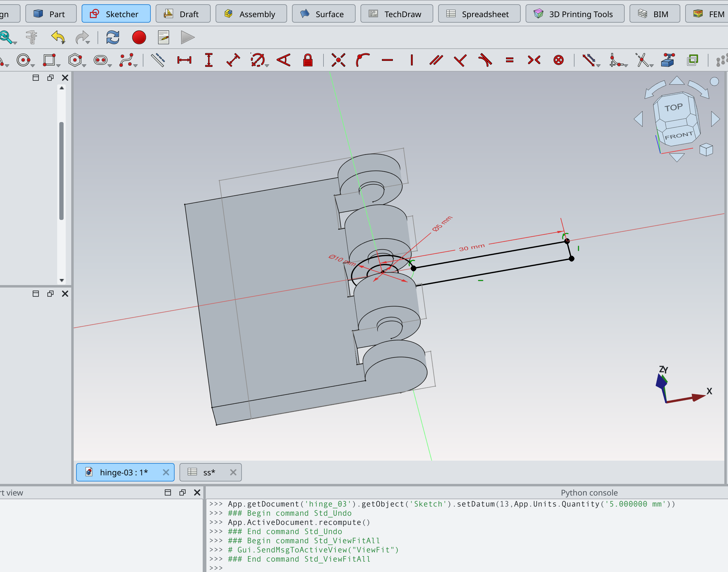Viewport: 728px width, 572px height.
Task: Click the 30 mm dimension label
Action: (x=471, y=247)
